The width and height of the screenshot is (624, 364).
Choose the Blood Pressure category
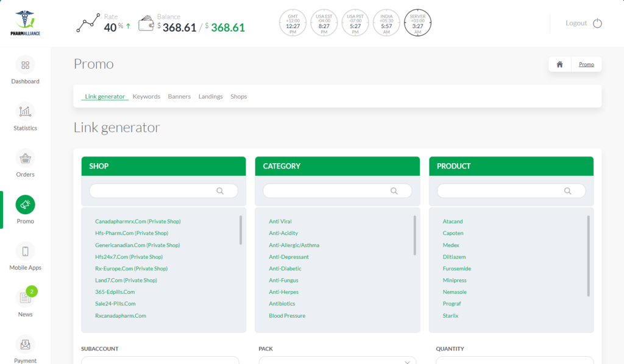[288, 316]
